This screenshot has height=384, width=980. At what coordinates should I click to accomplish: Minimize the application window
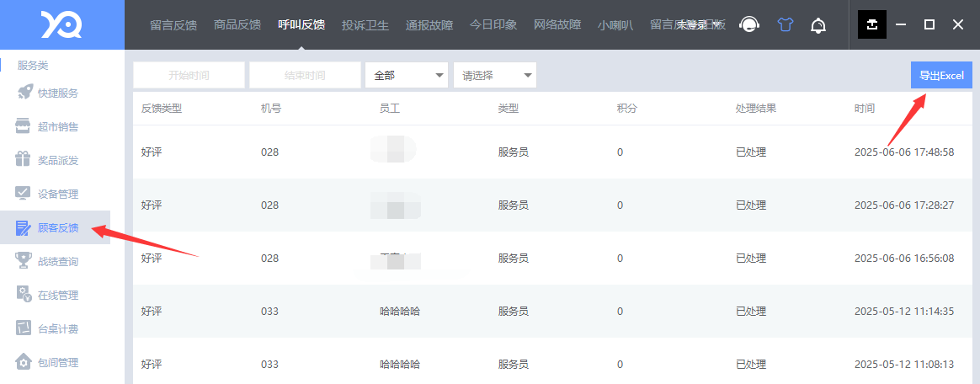click(x=901, y=24)
